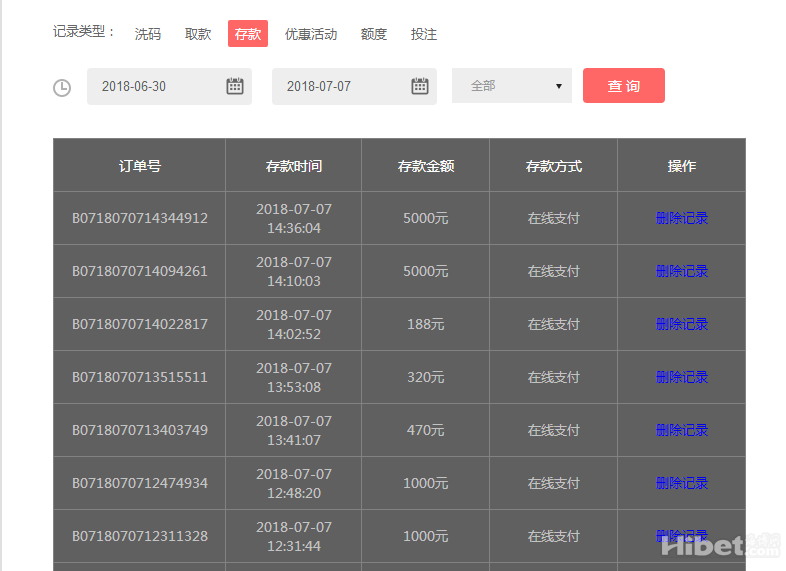Switch to the 取款 record tab

coord(198,34)
